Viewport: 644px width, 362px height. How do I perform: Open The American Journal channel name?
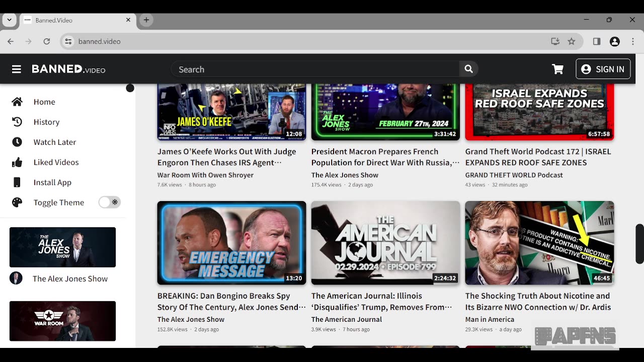pos(347,319)
